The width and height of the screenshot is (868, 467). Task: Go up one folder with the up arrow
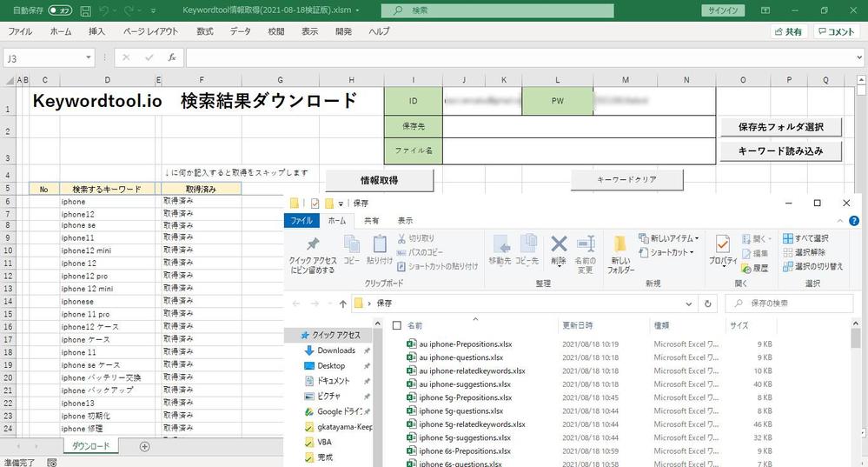342,304
